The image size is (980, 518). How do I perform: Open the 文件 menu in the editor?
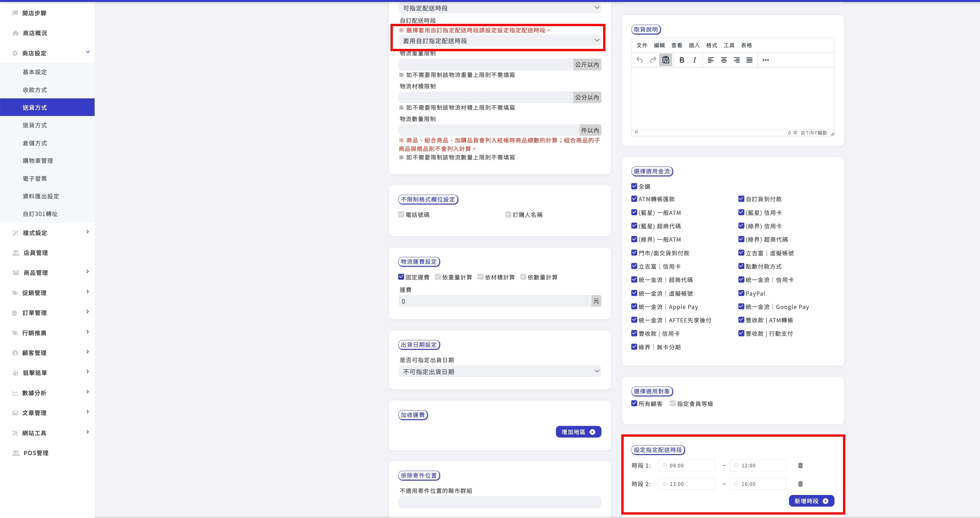pyautogui.click(x=642, y=45)
